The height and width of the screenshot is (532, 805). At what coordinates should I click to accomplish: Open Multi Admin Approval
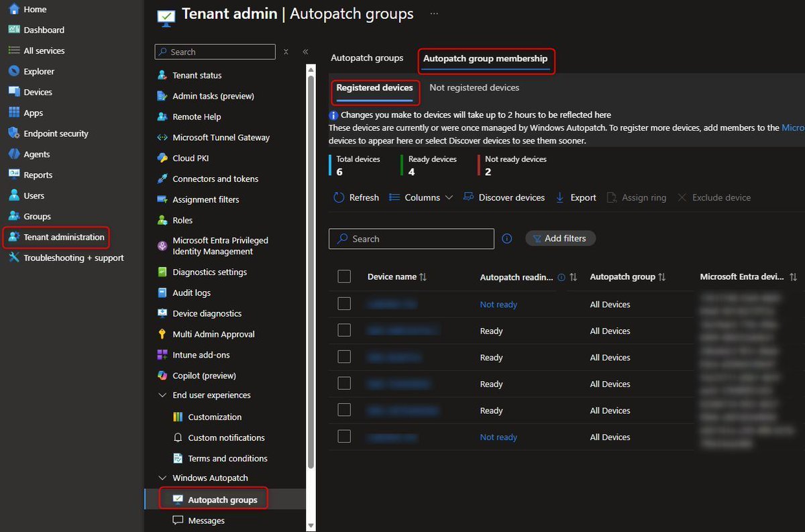tap(215, 334)
